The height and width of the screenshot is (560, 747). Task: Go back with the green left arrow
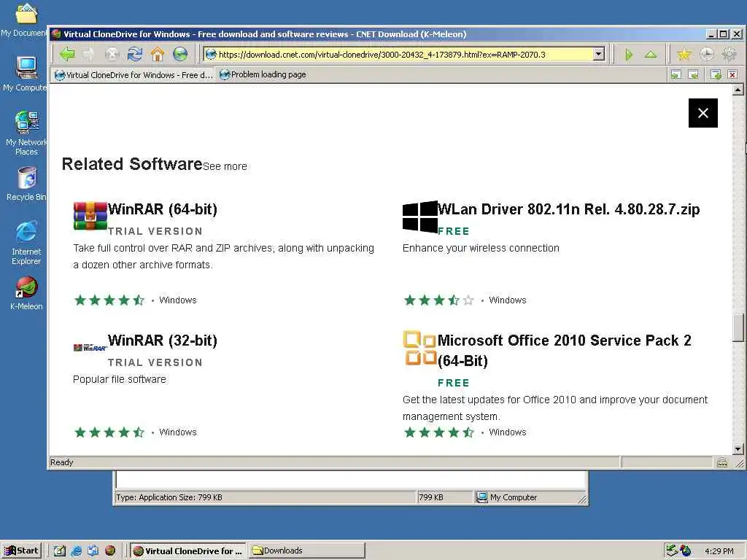pyautogui.click(x=67, y=54)
